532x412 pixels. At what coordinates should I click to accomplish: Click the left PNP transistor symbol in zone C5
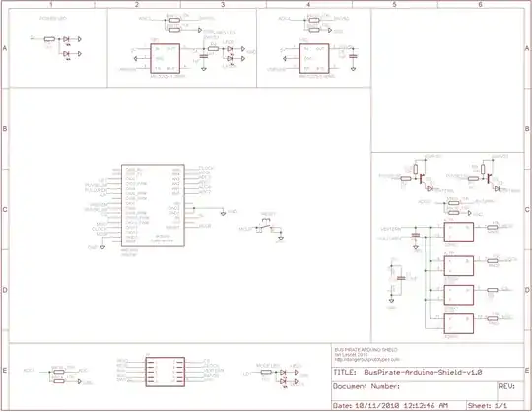point(422,178)
